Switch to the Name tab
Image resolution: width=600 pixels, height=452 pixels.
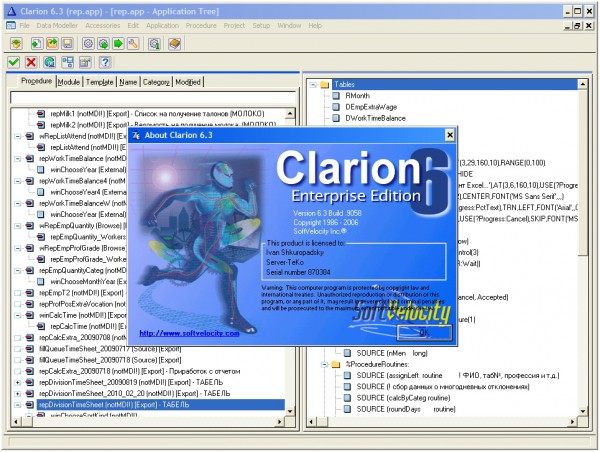tap(128, 82)
